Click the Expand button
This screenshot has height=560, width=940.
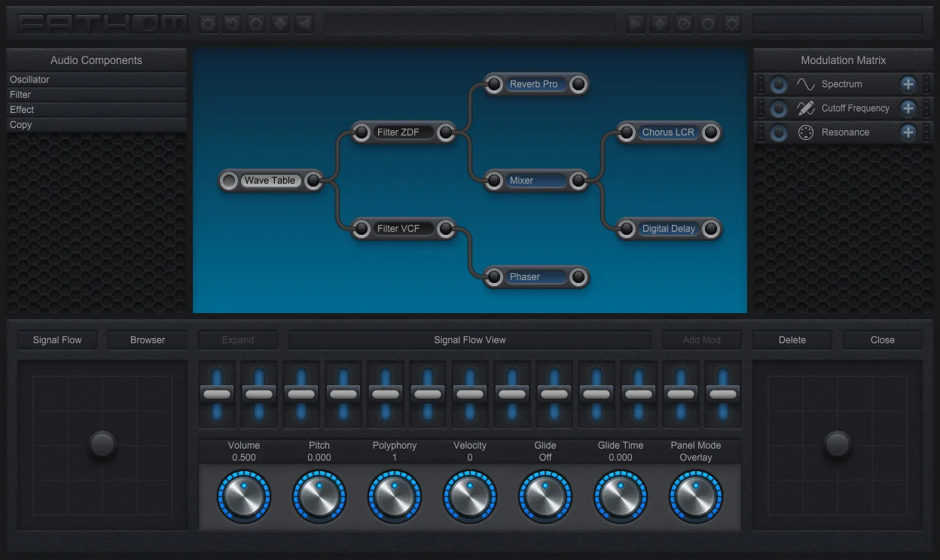click(x=238, y=340)
